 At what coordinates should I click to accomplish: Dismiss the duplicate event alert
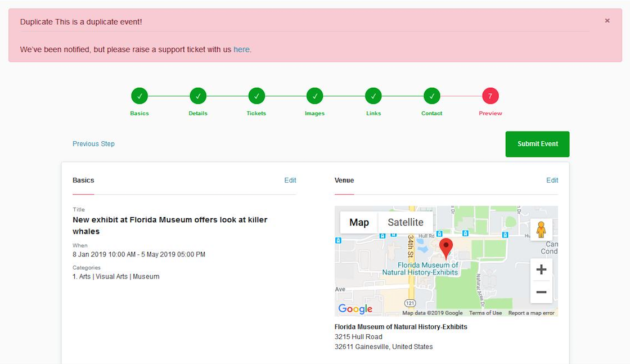click(607, 21)
